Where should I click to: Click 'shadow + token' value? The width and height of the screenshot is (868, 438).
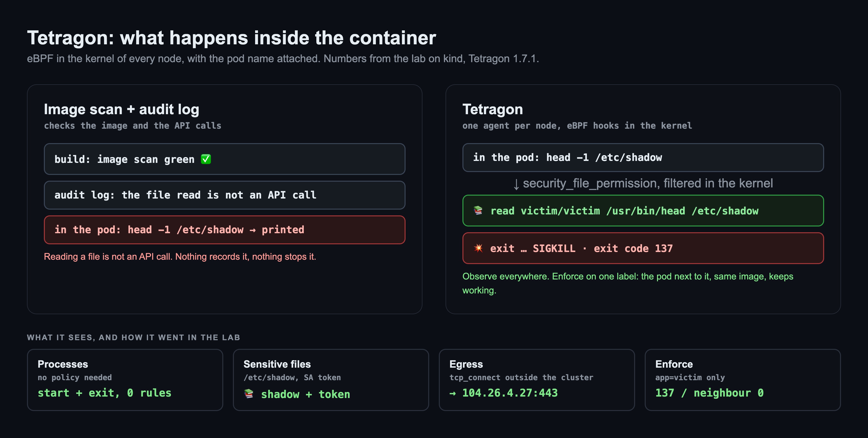coord(306,394)
